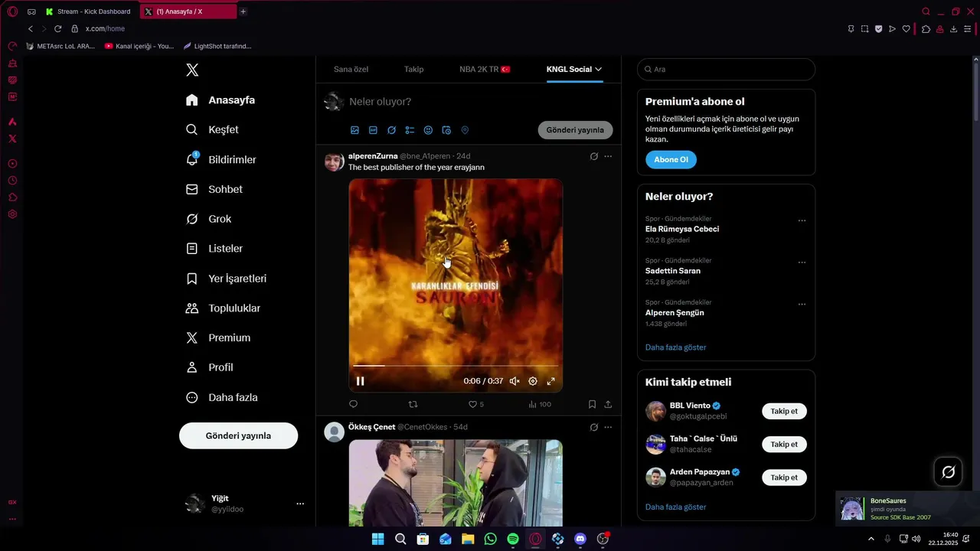Tag location icon in composer
Viewport: 980px width, 551px height.
tap(465, 130)
